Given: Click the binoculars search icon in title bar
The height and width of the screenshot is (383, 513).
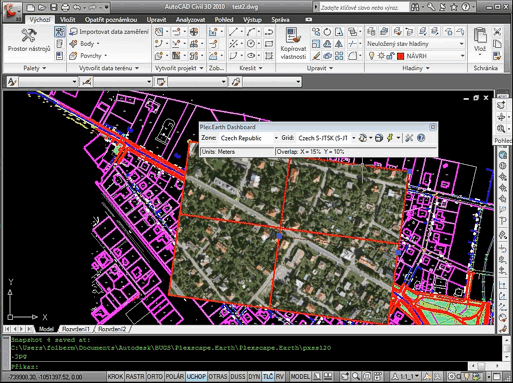Looking at the screenshot, I should (415, 7).
